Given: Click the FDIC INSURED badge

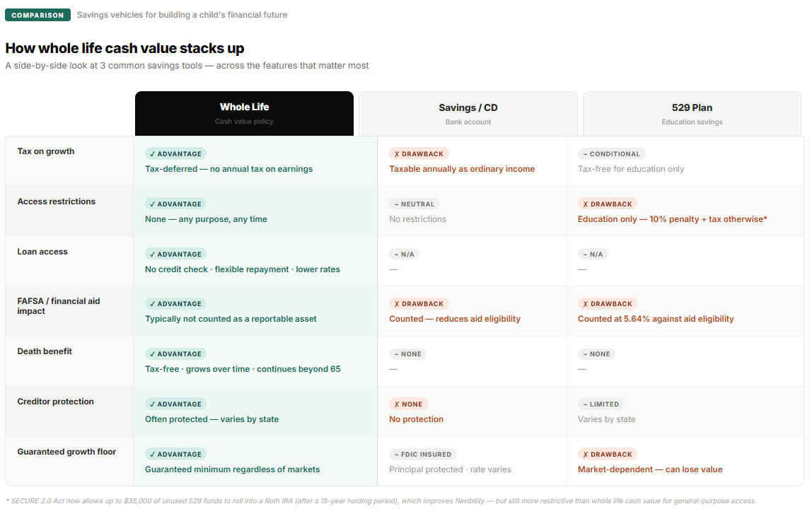Looking at the screenshot, I should pos(422,454).
